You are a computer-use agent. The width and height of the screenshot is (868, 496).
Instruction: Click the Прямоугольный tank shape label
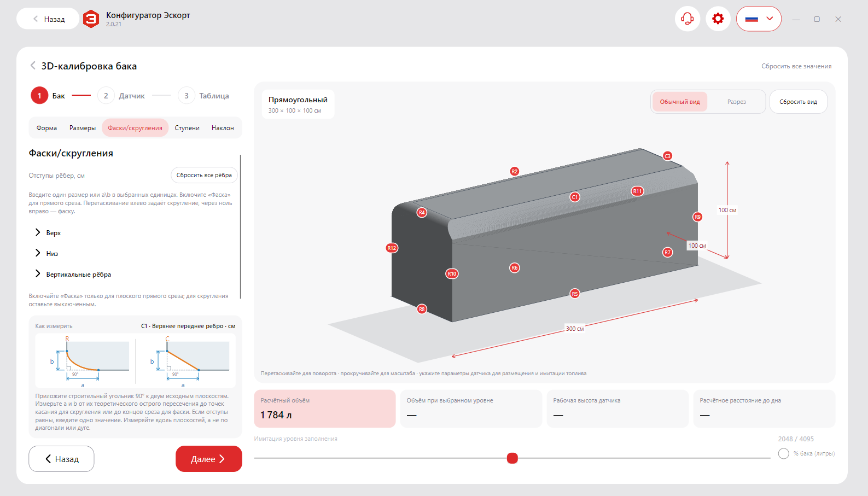click(x=298, y=100)
